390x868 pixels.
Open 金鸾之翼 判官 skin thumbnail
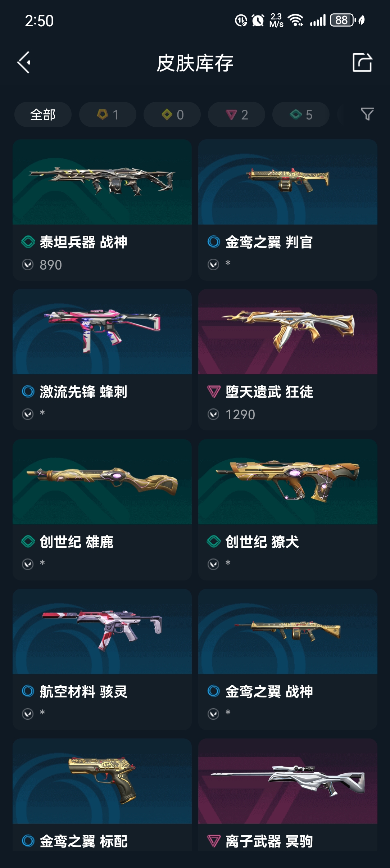click(288, 182)
